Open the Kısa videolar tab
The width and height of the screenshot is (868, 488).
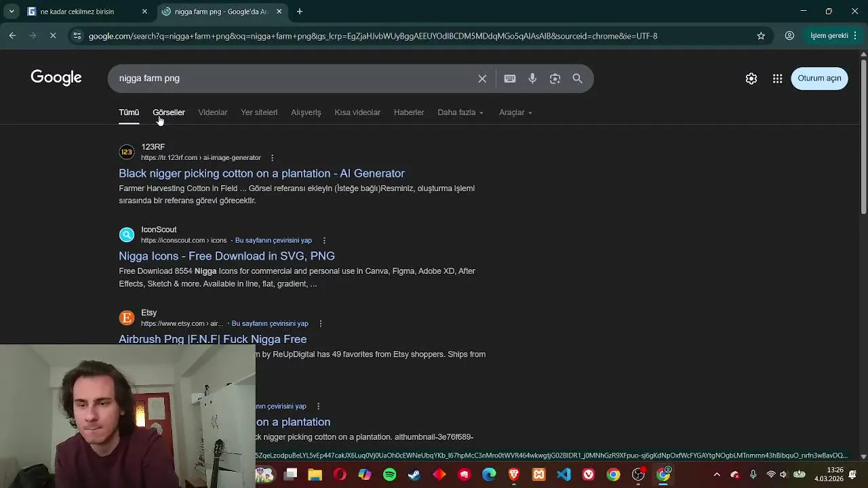(357, 113)
